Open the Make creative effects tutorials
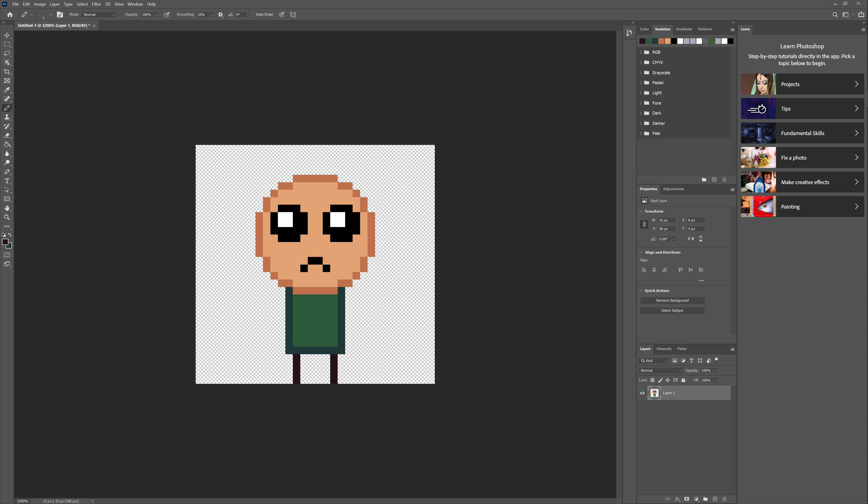The image size is (868, 504). tap(802, 182)
